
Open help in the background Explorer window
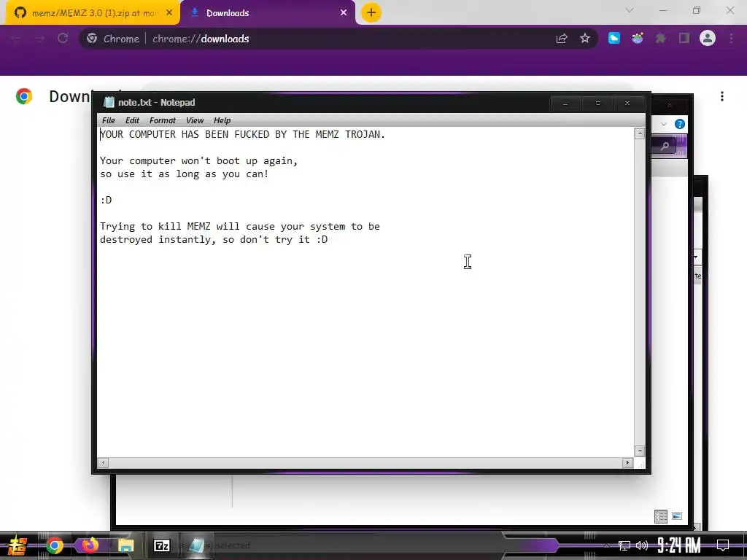(x=680, y=124)
